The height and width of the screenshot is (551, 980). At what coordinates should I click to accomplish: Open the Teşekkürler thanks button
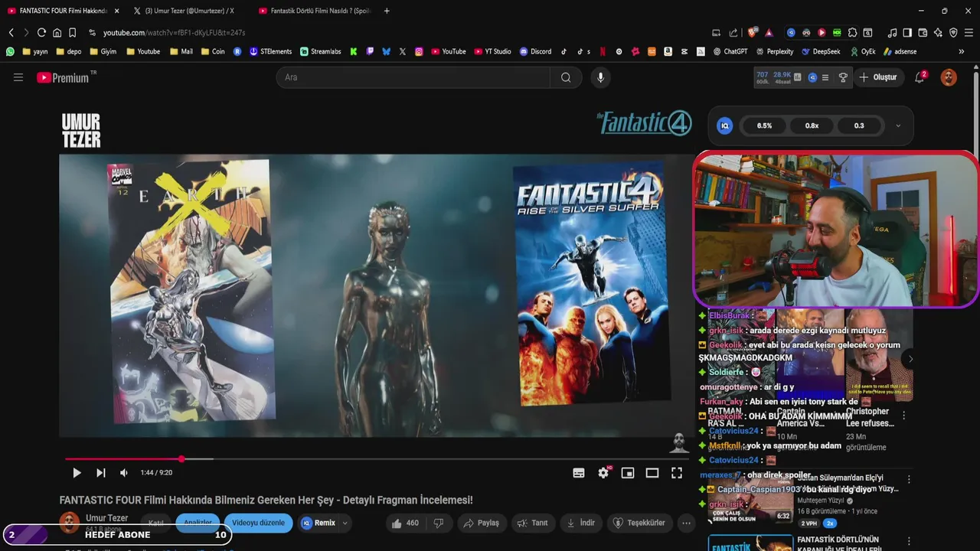pyautogui.click(x=640, y=523)
